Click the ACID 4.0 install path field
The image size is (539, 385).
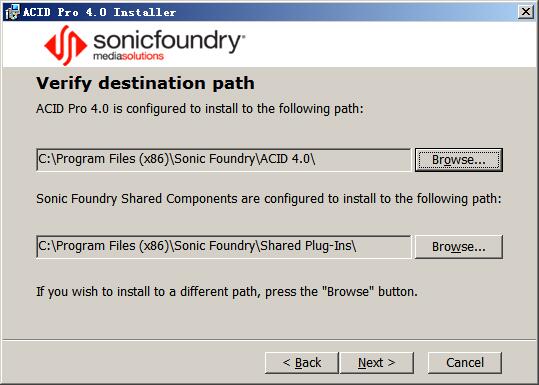tap(223, 160)
